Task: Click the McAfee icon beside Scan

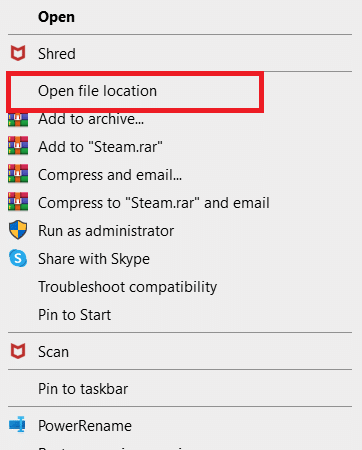Action: click(18, 351)
